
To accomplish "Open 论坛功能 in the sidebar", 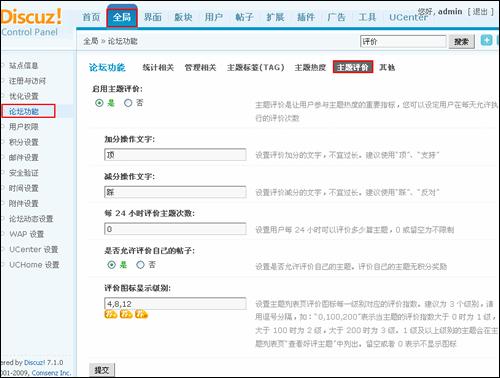I will 24,111.
